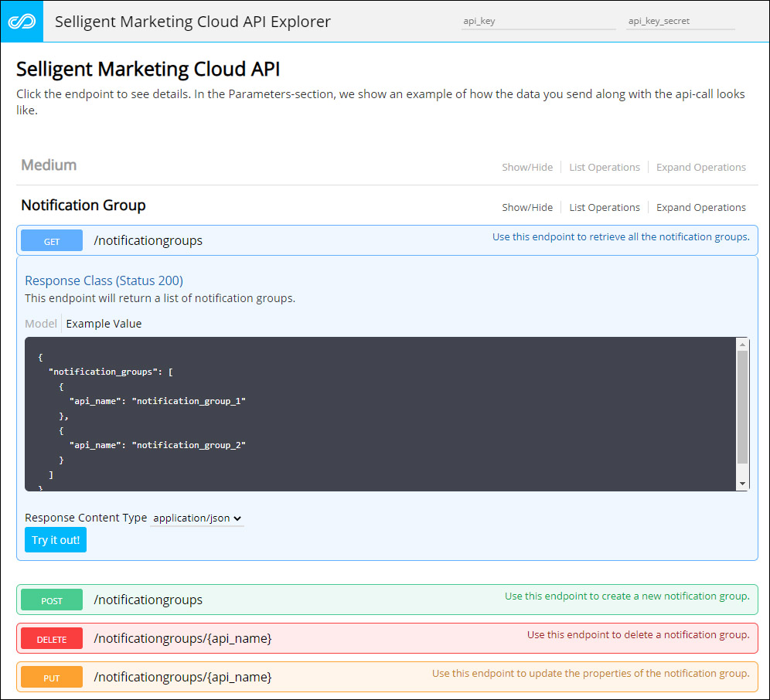This screenshot has width=770, height=700.
Task: Switch to the Model tab
Action: tap(40, 324)
